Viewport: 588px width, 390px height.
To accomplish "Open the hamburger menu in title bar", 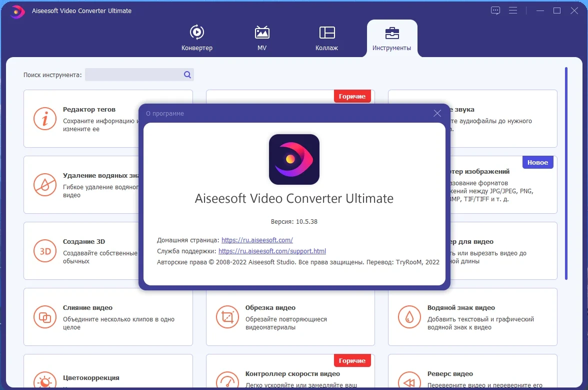I will [x=513, y=11].
